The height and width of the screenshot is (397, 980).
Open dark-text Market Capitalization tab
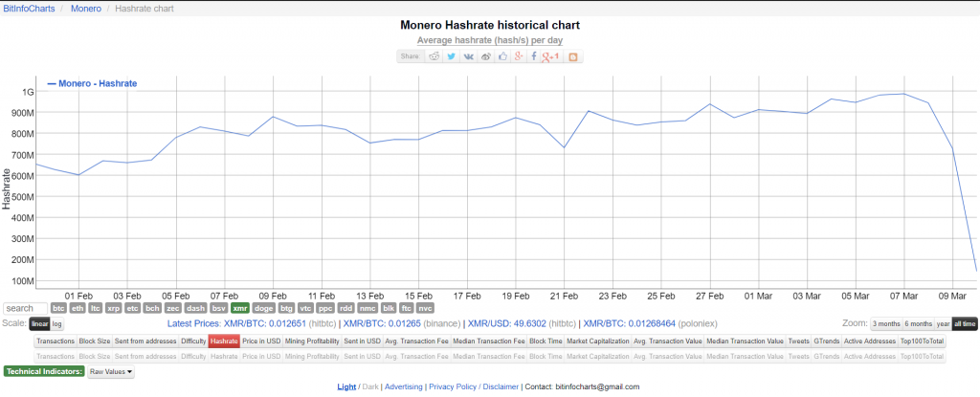[597, 342]
